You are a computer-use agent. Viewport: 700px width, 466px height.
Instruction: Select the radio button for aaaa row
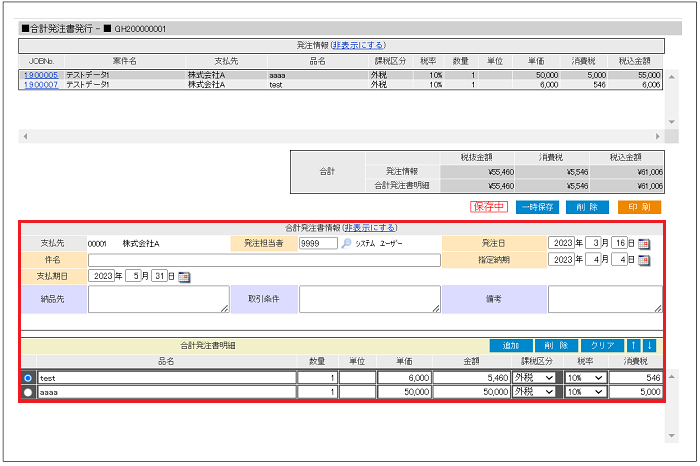tap(28, 393)
